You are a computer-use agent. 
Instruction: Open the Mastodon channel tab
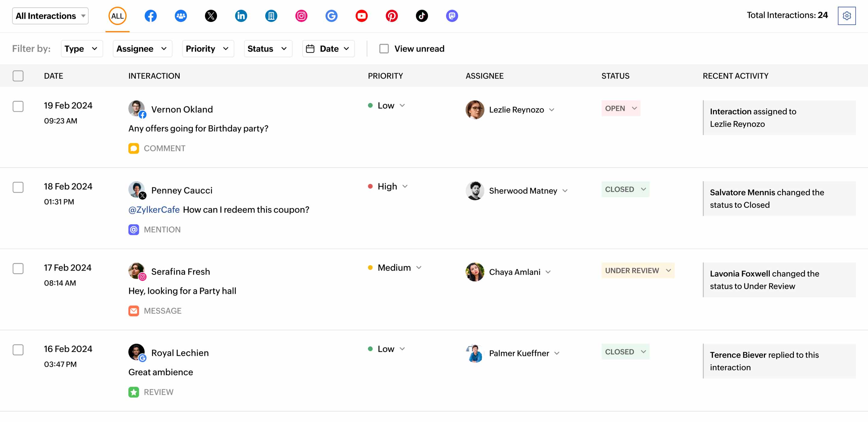451,16
